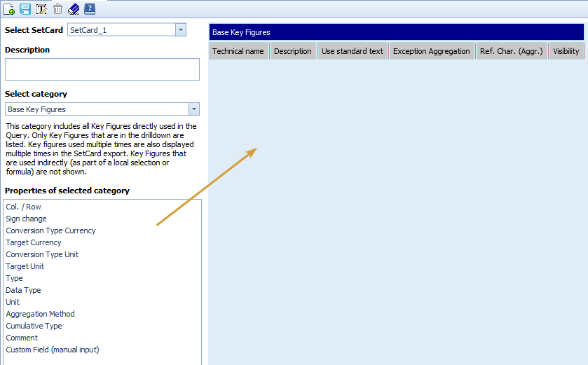Select the Ref. Char. (Aggr.) column header

[x=511, y=51]
